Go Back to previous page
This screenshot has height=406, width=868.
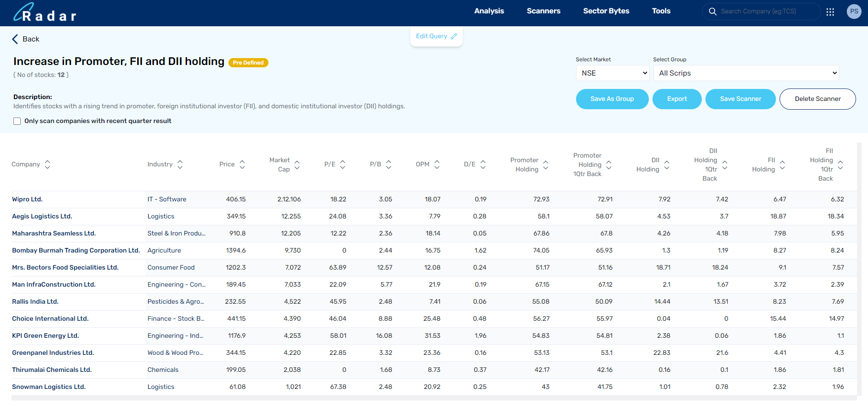(x=26, y=39)
